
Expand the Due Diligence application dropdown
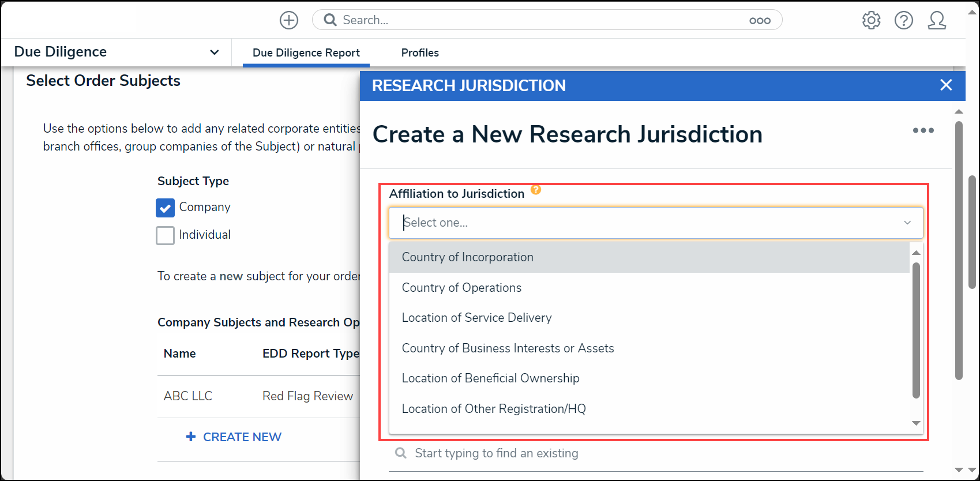(x=214, y=52)
